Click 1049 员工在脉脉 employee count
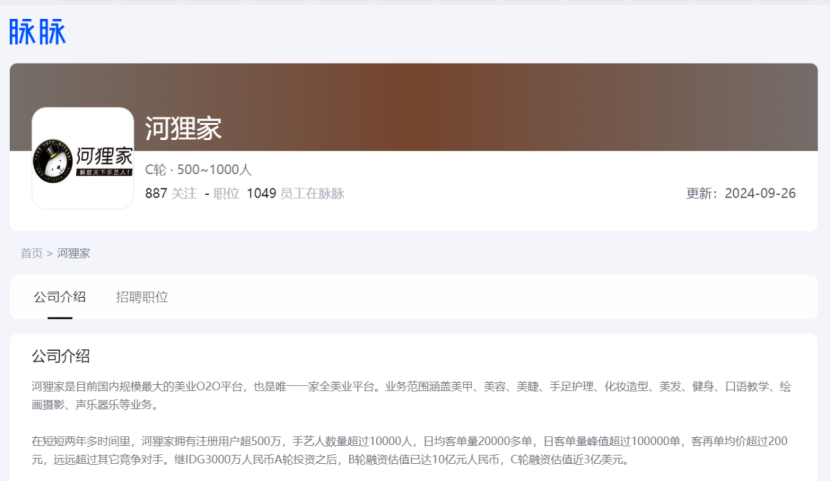The width and height of the screenshot is (830, 482). (295, 193)
